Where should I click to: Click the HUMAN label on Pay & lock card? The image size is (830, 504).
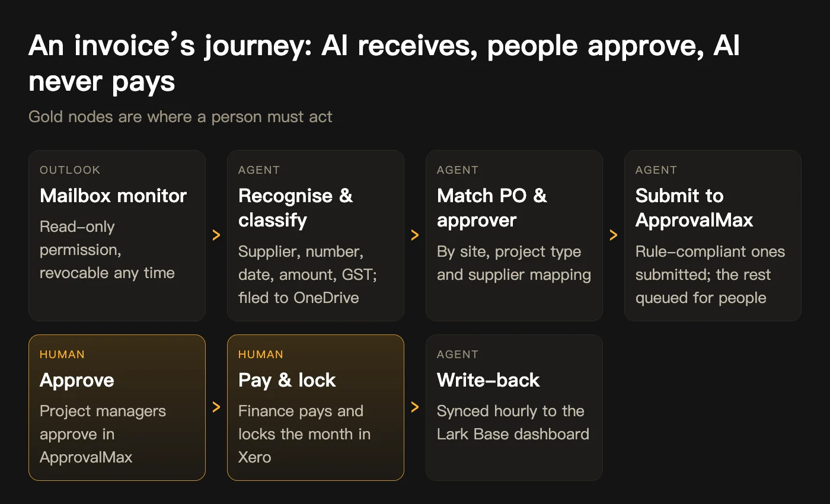point(261,355)
